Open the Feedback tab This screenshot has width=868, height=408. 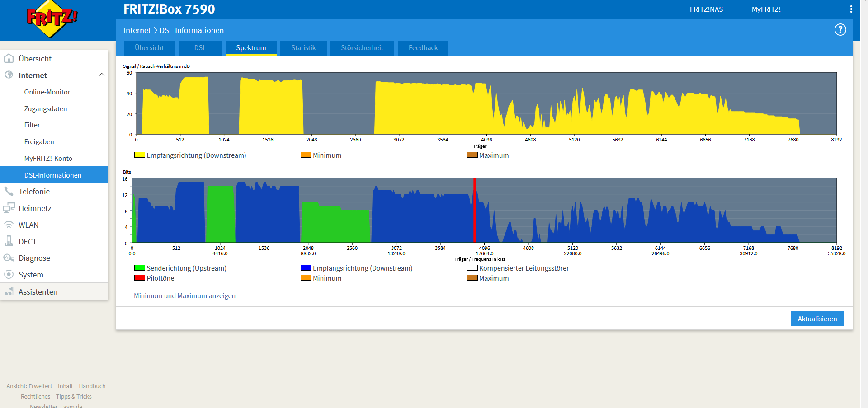(x=423, y=48)
